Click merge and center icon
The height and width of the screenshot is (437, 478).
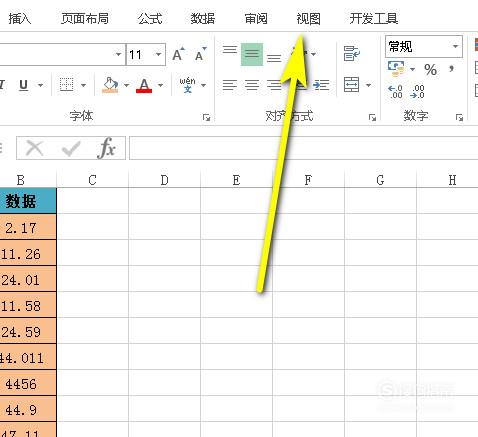click(x=352, y=85)
